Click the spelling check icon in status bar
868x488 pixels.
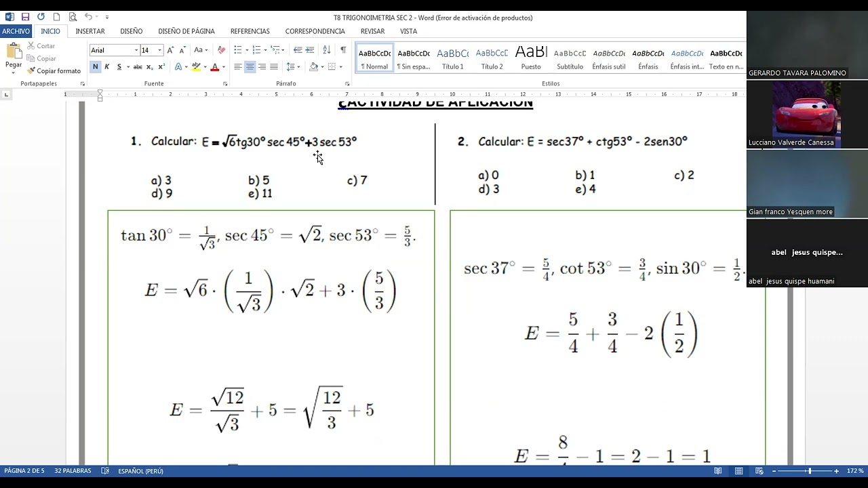(x=105, y=471)
